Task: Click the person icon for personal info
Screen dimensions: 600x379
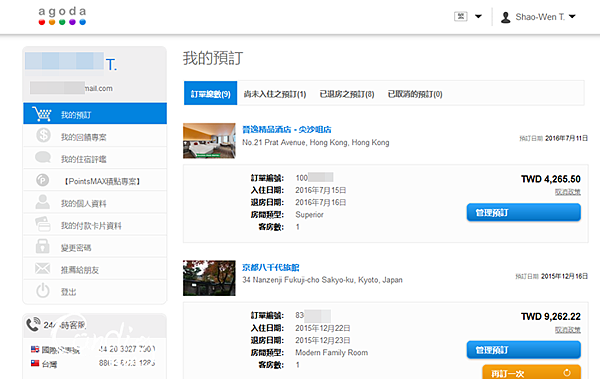Action: 42,202
